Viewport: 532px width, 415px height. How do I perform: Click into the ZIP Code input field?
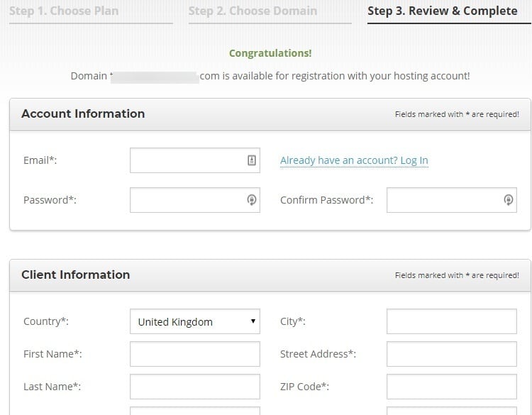click(x=452, y=387)
